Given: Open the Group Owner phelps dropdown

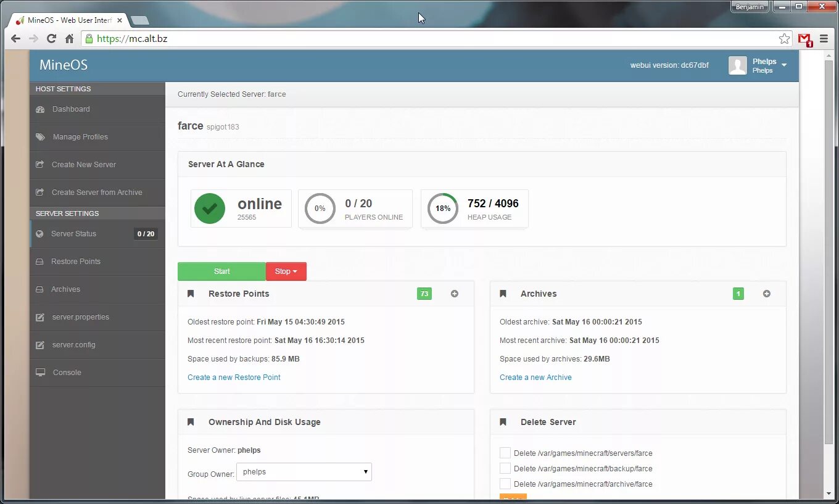Looking at the screenshot, I should tap(304, 472).
